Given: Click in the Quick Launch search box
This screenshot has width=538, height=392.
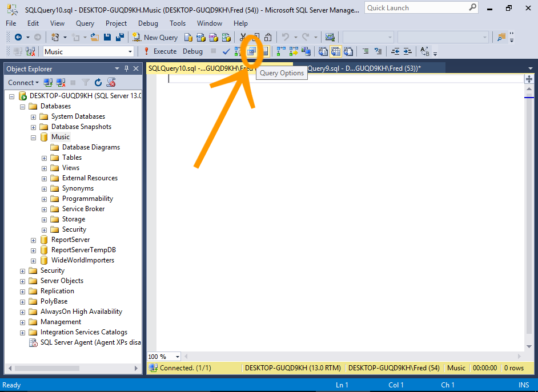Looking at the screenshot, I should pyautogui.click(x=416, y=8).
